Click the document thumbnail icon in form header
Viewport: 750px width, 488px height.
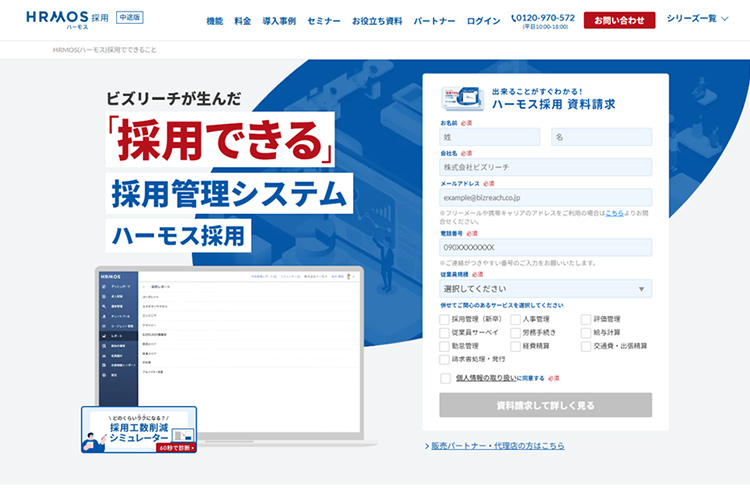point(462,99)
